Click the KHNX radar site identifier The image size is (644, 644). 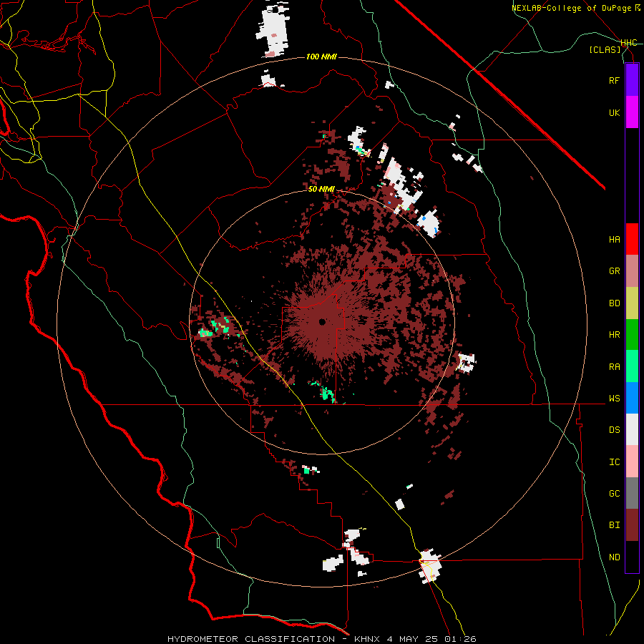[367, 639]
